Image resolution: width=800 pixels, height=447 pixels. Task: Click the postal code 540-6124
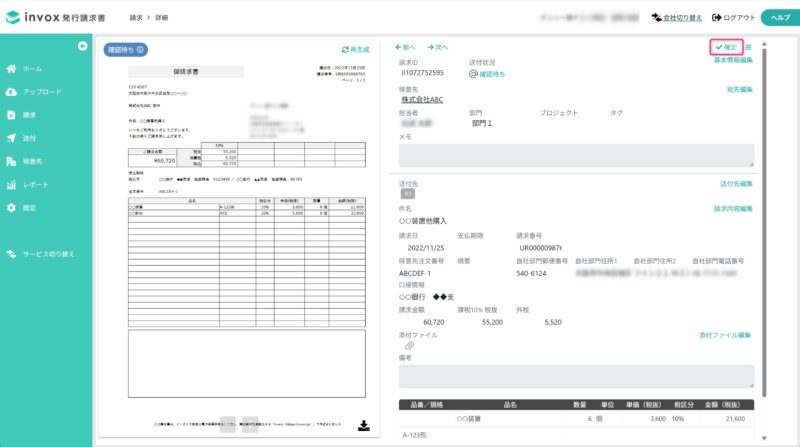(x=531, y=274)
